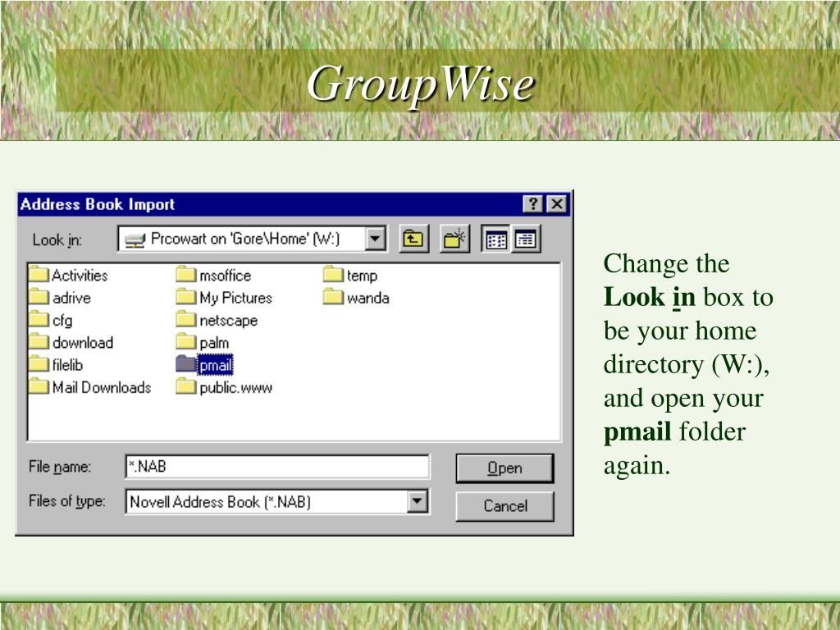Click the 'palm' folder name

(x=214, y=343)
